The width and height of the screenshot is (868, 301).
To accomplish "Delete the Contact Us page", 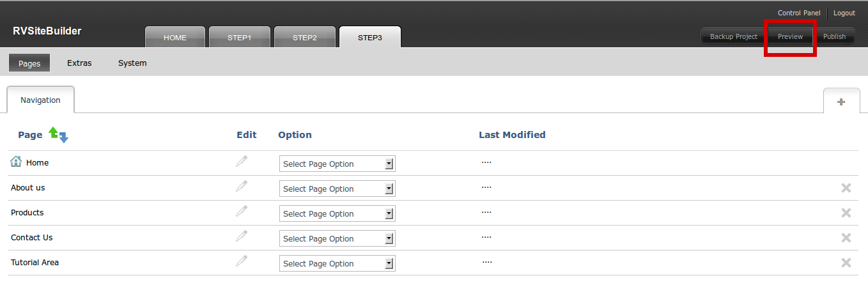I will 846,238.
